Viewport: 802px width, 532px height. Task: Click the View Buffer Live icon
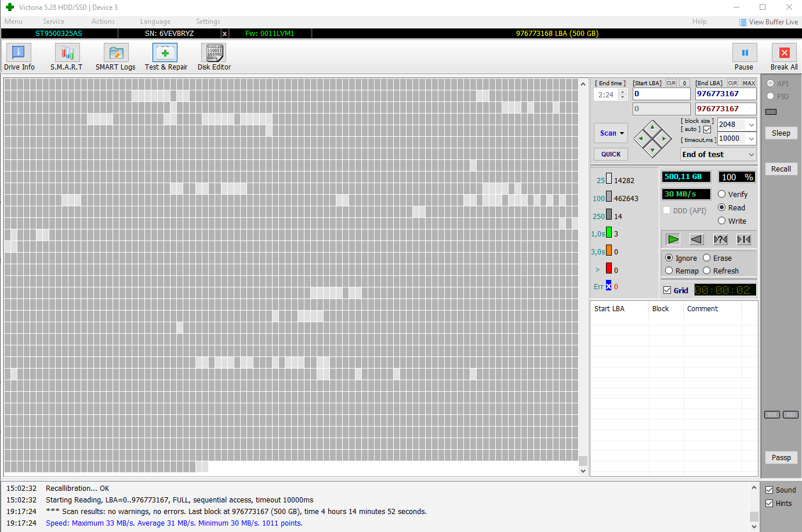743,22
